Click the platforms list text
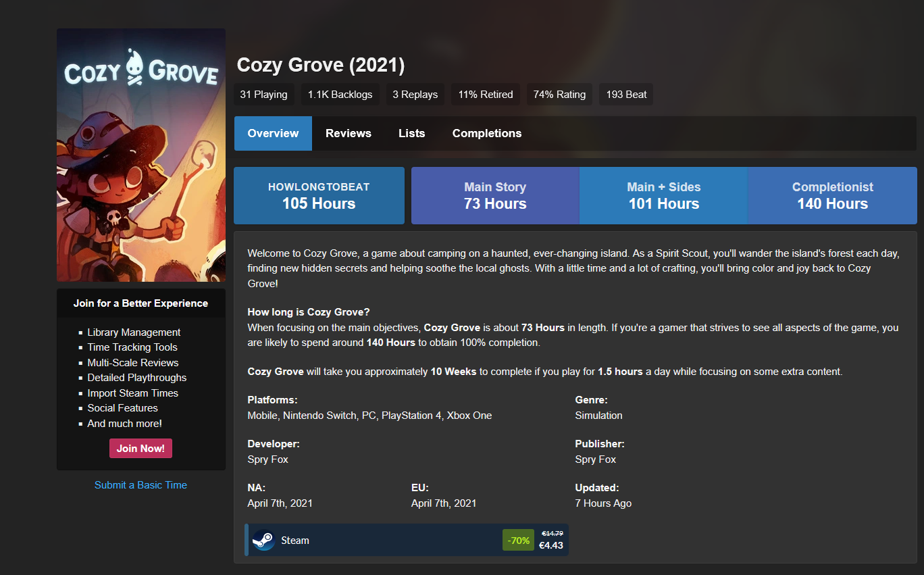 (369, 416)
